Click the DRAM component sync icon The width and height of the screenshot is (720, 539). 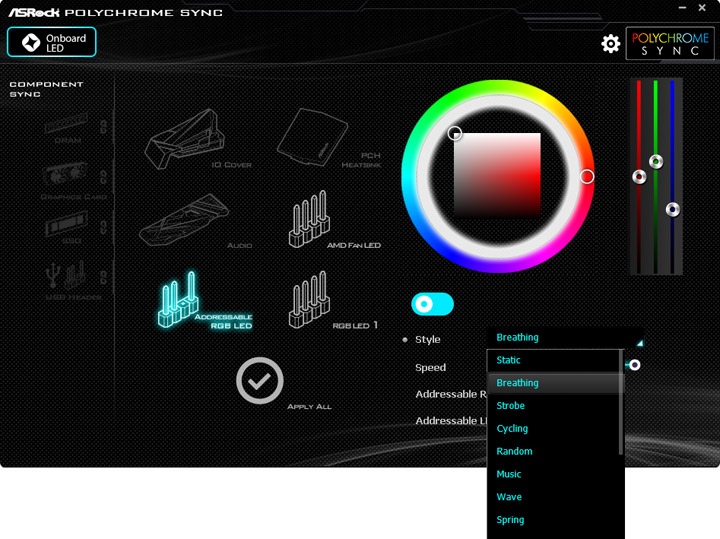[x=67, y=123]
